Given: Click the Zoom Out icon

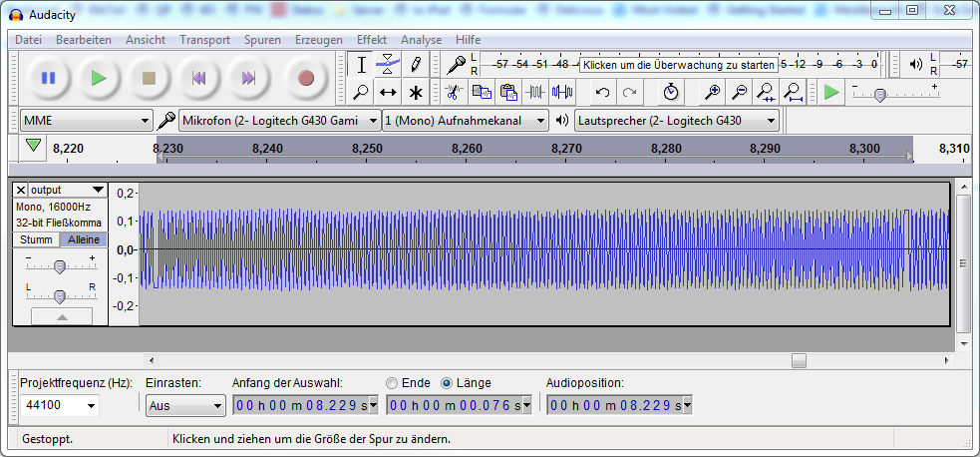Looking at the screenshot, I should (x=740, y=93).
